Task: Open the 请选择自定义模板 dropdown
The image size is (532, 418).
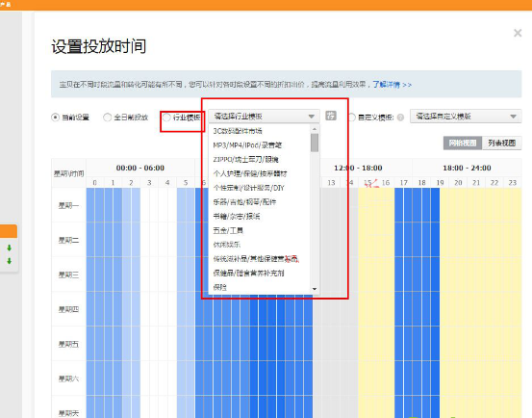Action: point(466,117)
